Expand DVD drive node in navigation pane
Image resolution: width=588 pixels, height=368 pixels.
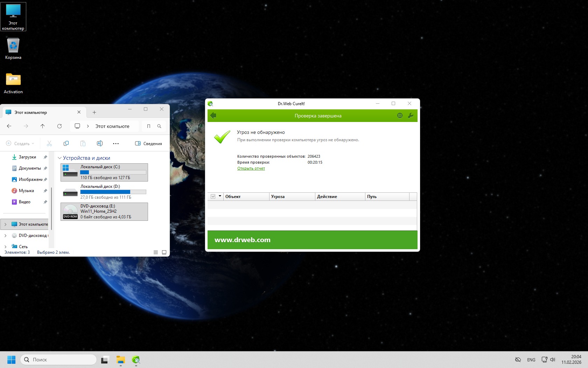pos(5,236)
